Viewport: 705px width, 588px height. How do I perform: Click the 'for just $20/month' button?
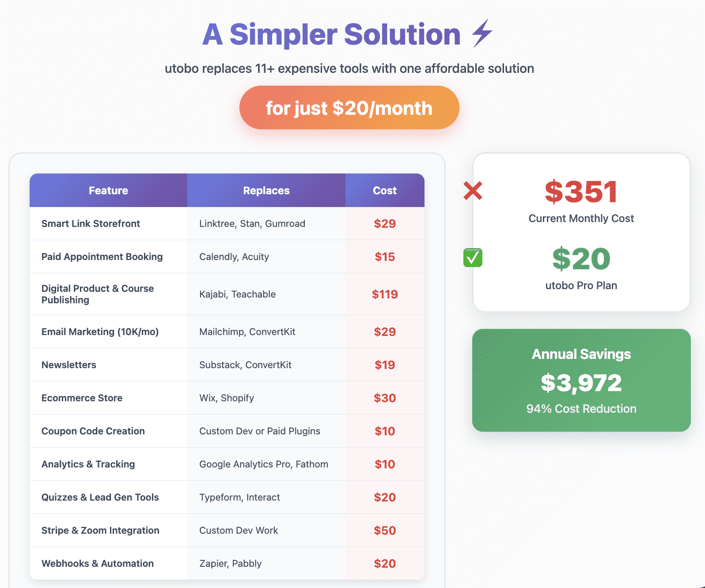point(349,108)
